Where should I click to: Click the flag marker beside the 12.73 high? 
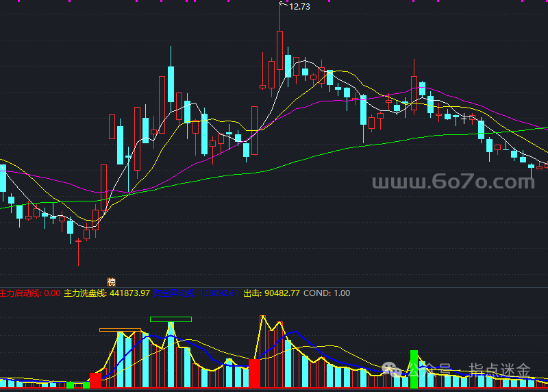click(x=282, y=5)
